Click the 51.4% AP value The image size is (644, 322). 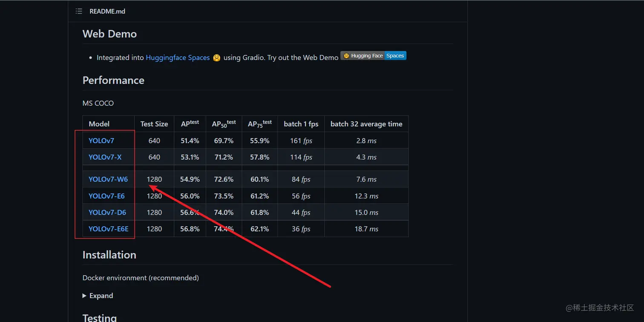pos(190,141)
